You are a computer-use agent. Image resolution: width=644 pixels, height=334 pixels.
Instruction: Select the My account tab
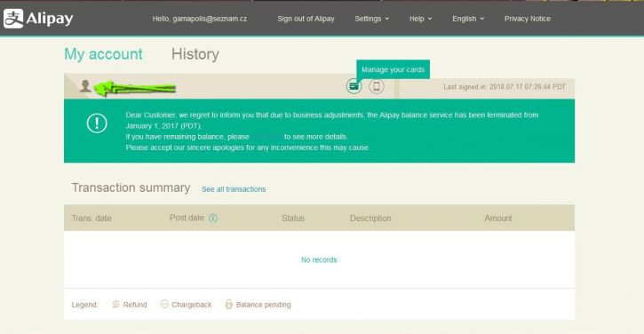pyautogui.click(x=104, y=54)
